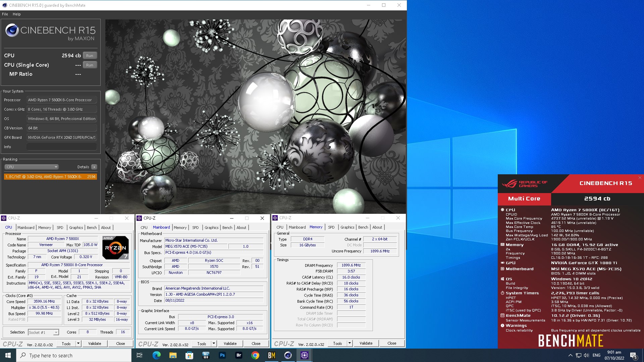Viewport: 644px width, 362px height.
Task: Click the Motherboard icon in BenchMate panel
Action: tap(502, 269)
